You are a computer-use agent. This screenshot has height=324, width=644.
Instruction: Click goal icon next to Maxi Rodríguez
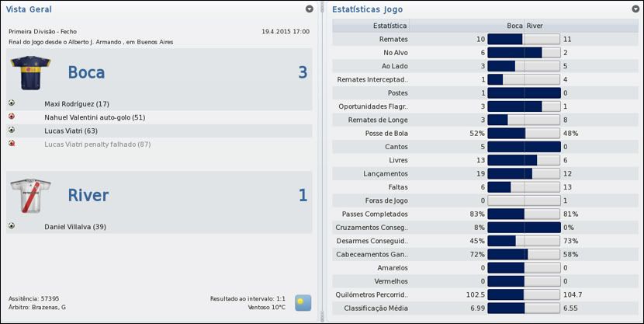12,103
